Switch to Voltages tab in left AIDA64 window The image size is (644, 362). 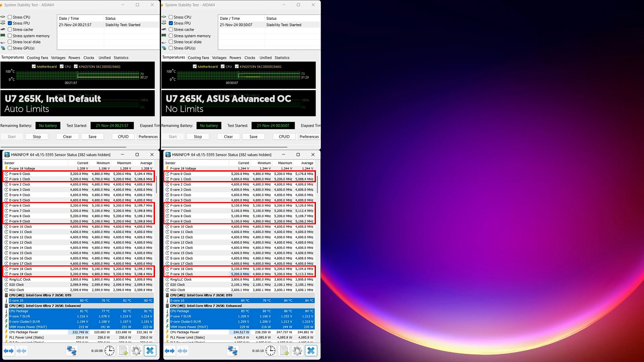58,58
